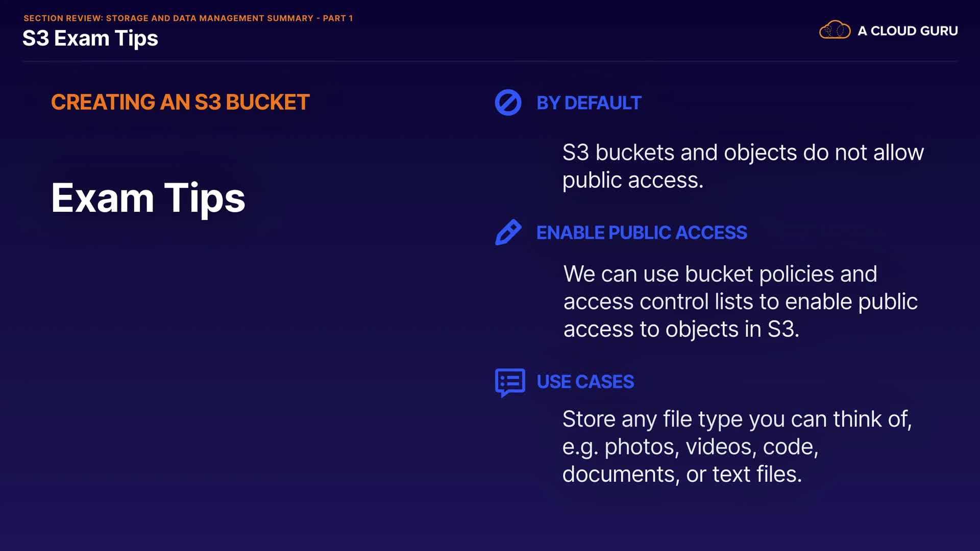Image resolution: width=980 pixels, height=551 pixels.
Task: Click the store any file type paragraph
Action: pos(737,419)
